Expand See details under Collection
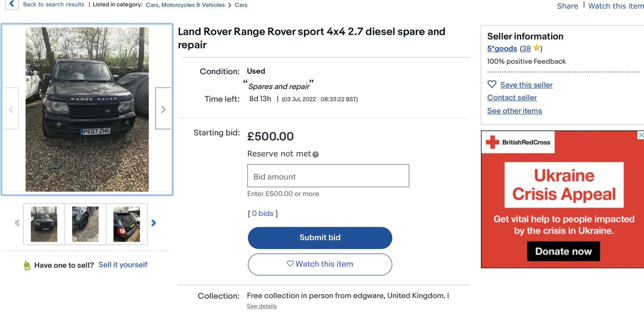Viewport: 644px width, 313px height. 262,306
